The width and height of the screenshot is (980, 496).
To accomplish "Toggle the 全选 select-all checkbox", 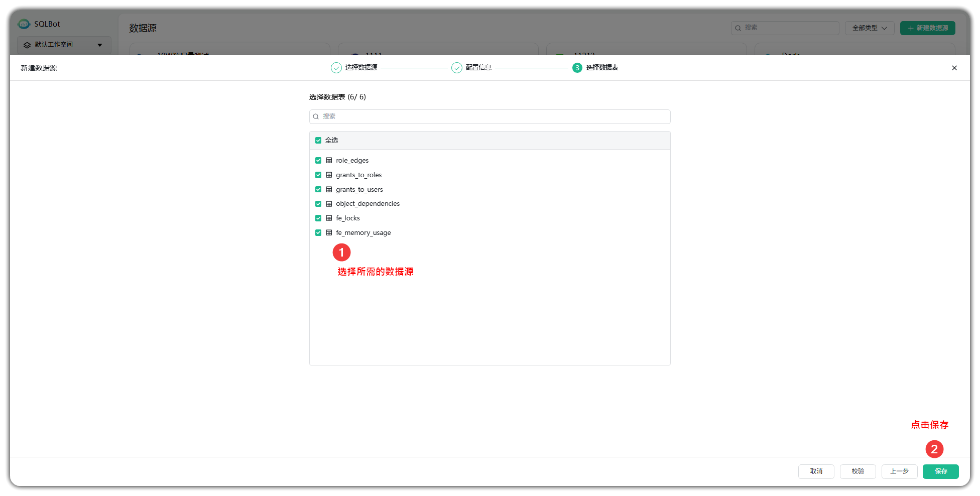I will [318, 141].
